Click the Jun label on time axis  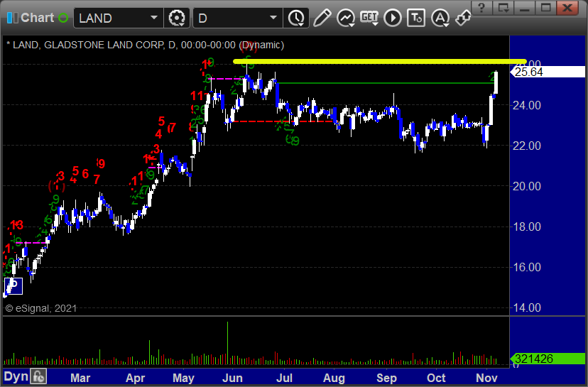point(232,378)
